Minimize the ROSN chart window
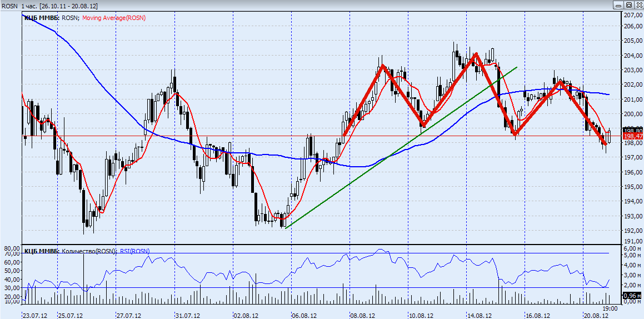Viewport: 644px width, 319px height. coord(618,5)
